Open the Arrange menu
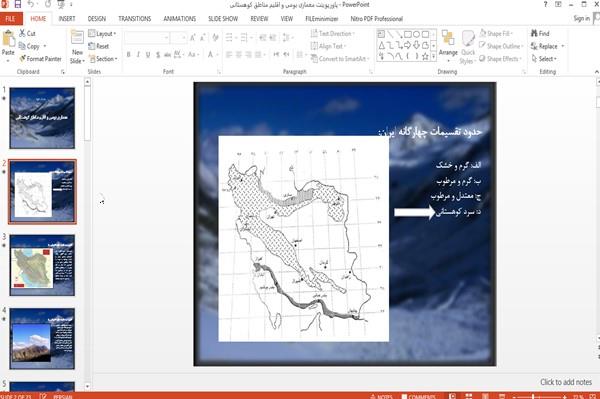 point(448,46)
